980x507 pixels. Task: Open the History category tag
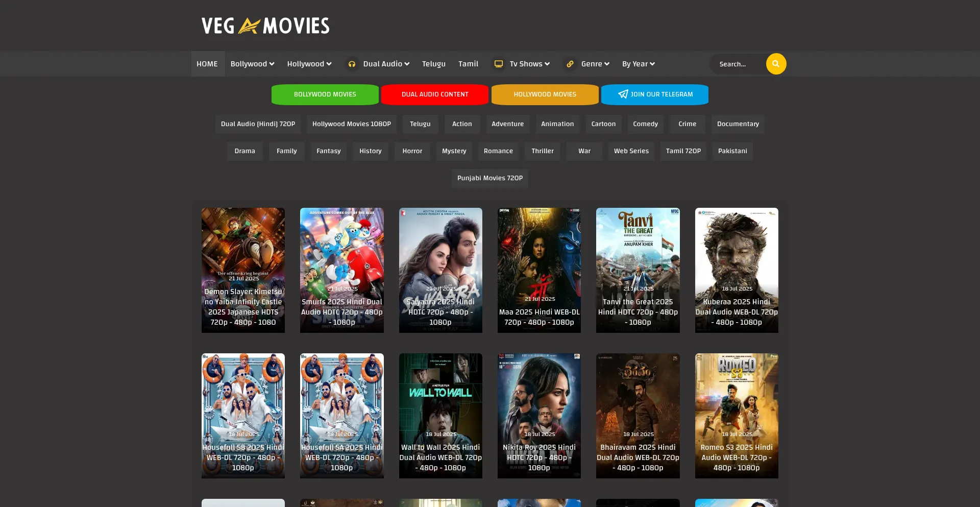coord(370,151)
